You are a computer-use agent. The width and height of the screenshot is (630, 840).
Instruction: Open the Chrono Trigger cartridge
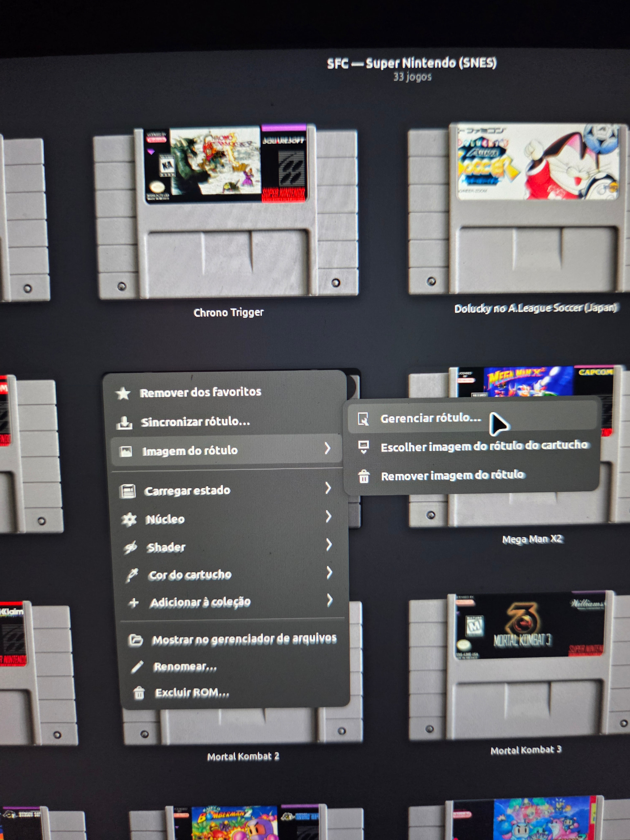tap(226, 211)
